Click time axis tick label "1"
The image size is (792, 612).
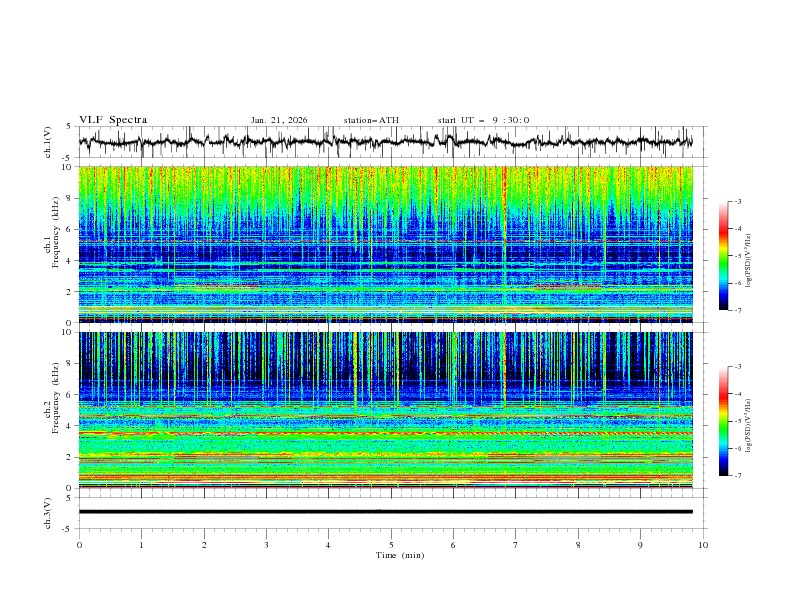pos(141,545)
